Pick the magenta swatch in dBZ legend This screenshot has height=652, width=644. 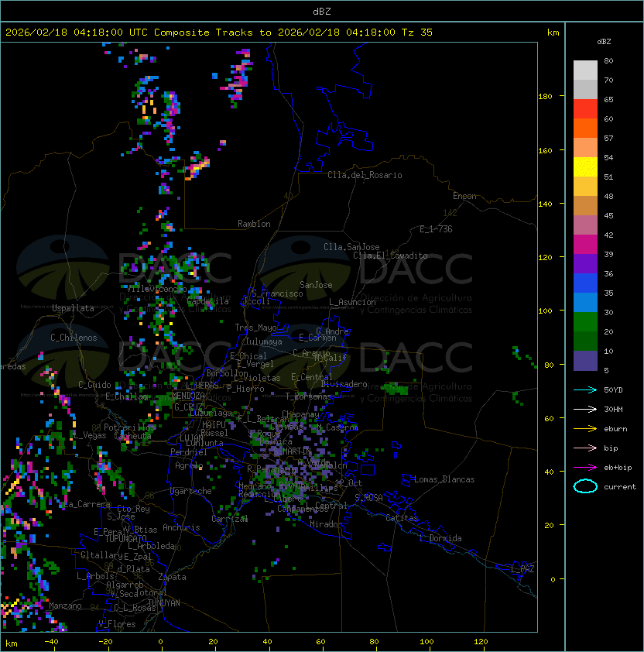click(x=585, y=244)
